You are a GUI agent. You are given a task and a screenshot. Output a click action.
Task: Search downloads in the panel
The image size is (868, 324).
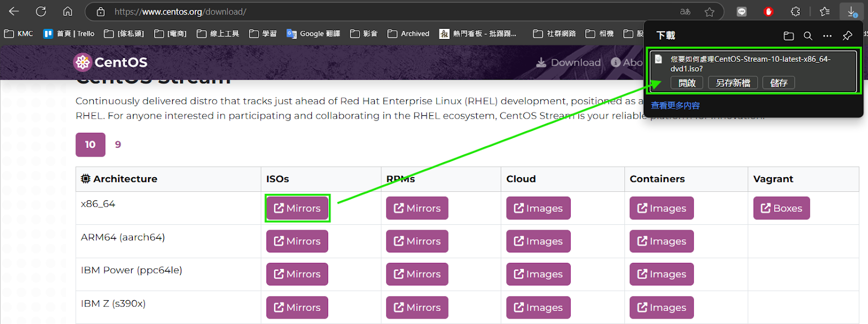[808, 36]
